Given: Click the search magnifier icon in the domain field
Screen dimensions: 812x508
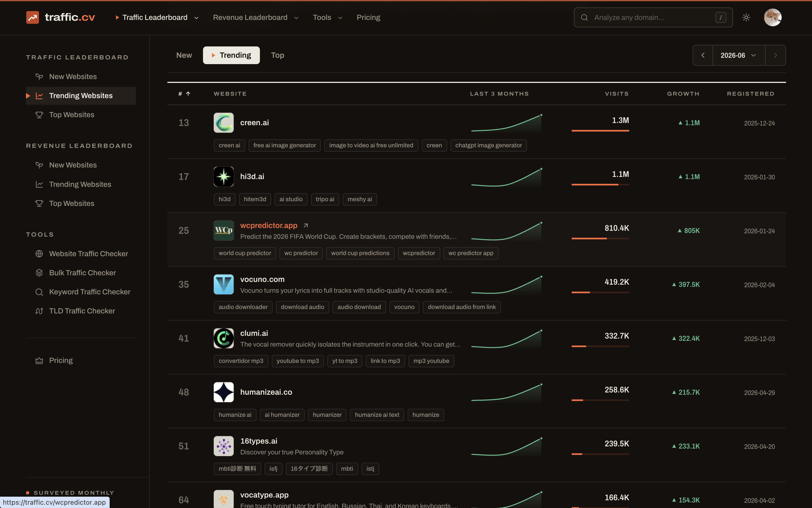Looking at the screenshot, I should coord(584,17).
